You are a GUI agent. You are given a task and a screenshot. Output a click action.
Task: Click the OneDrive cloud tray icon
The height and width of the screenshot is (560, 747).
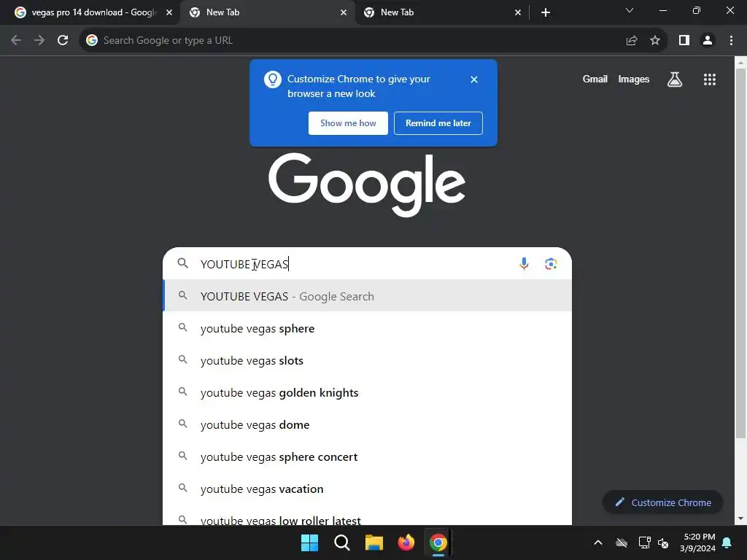pyautogui.click(x=622, y=542)
